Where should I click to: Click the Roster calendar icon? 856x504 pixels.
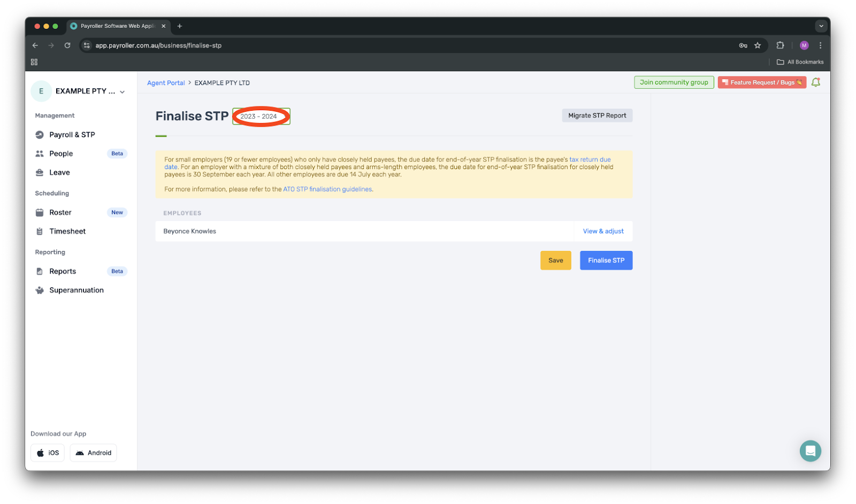coord(40,212)
